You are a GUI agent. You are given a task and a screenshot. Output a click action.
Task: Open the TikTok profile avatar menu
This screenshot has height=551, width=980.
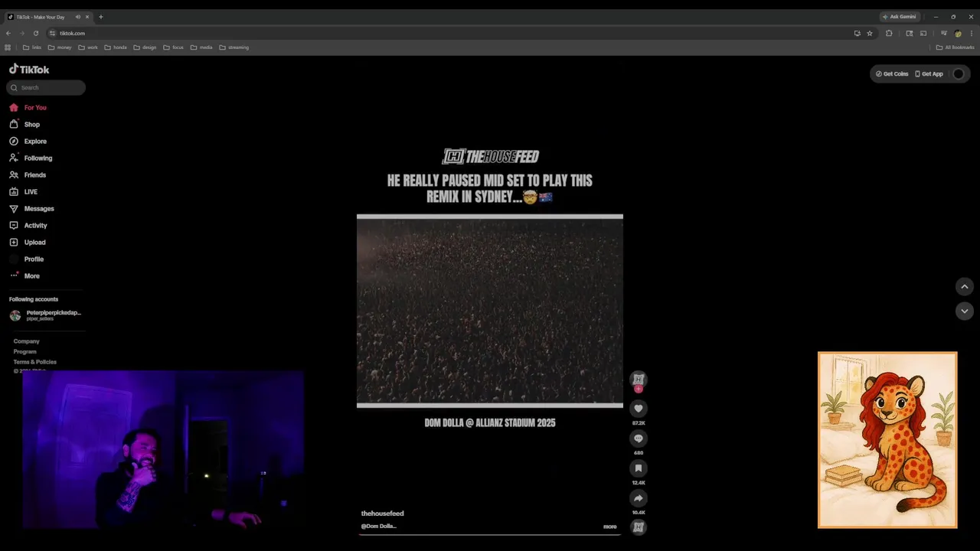click(x=958, y=74)
